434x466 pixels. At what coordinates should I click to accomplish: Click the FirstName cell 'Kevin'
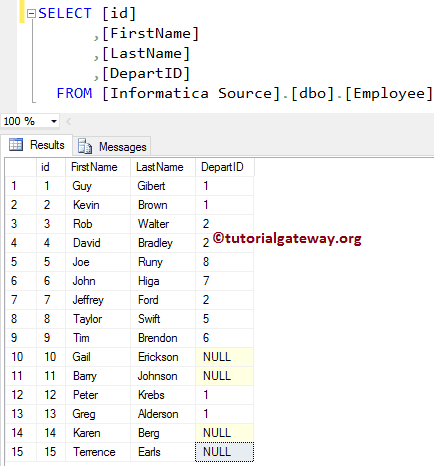(98, 205)
